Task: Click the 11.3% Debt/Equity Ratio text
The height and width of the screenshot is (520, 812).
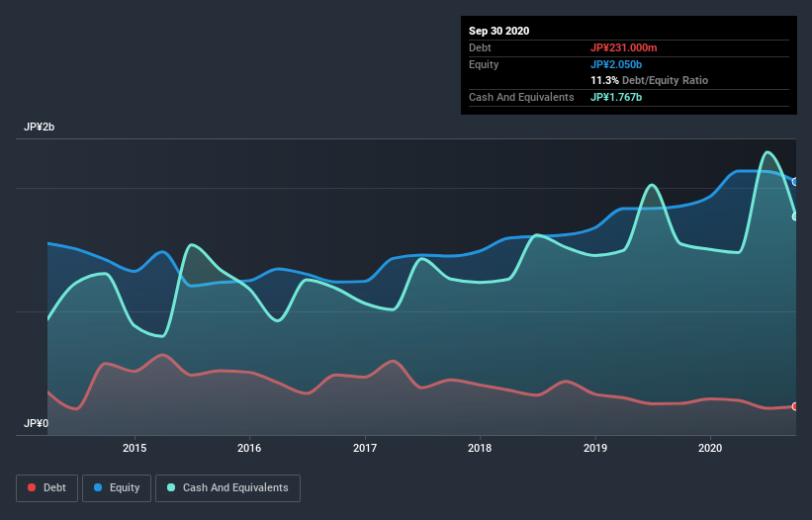Action: [650, 80]
